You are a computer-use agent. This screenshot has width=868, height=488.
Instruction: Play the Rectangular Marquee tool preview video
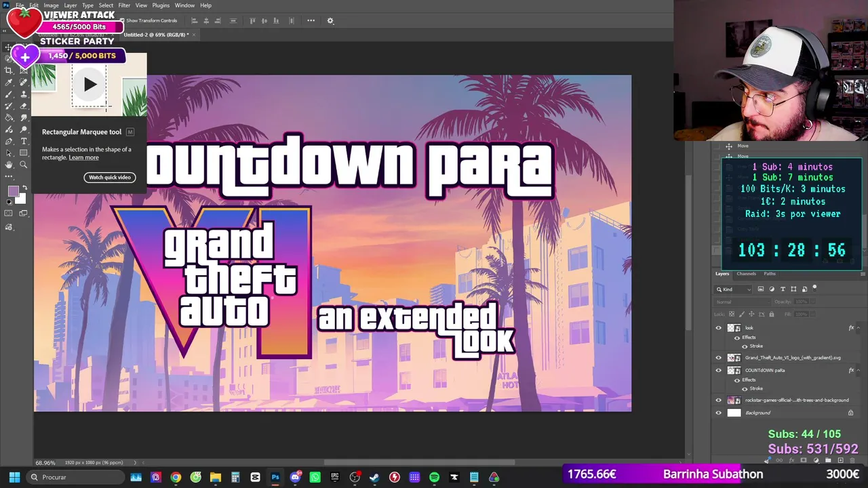pyautogui.click(x=90, y=85)
